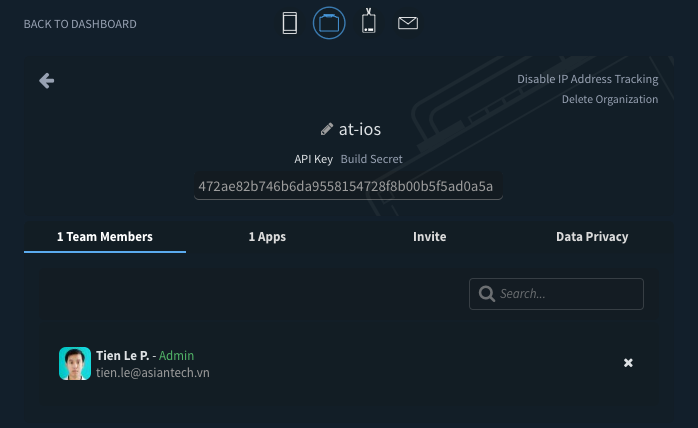Click email tien.le@asiantech.vn
This screenshot has height=428, width=698.
point(153,373)
